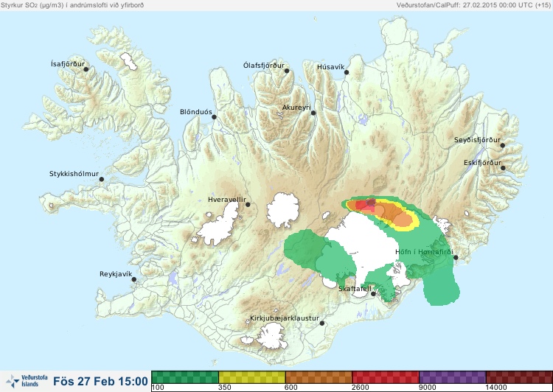Click the Kirkjubæjarklaustur map label
This screenshot has height=392, width=553.
coord(285,318)
